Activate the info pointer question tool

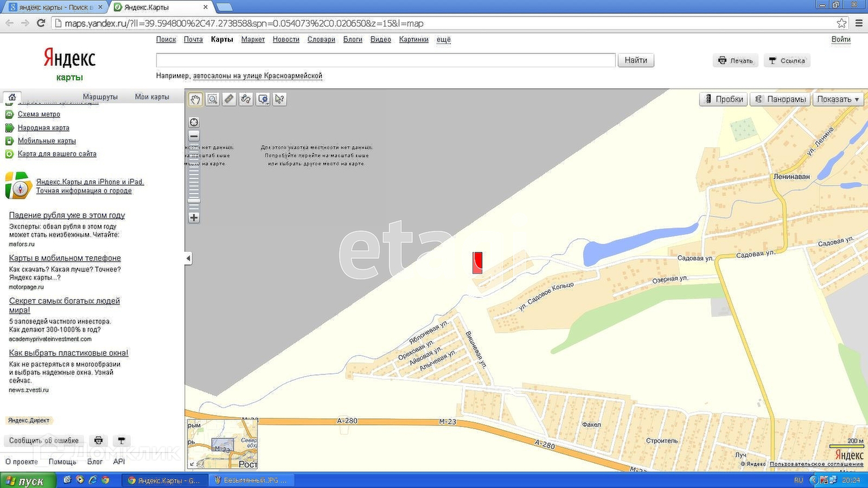(279, 99)
